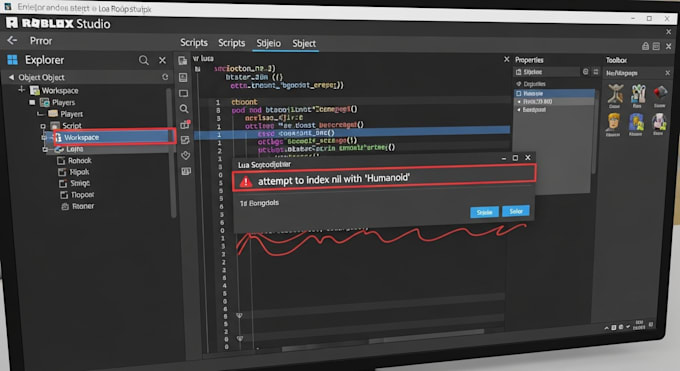Click the '1# Bongdols' text in dialog

coord(259,203)
